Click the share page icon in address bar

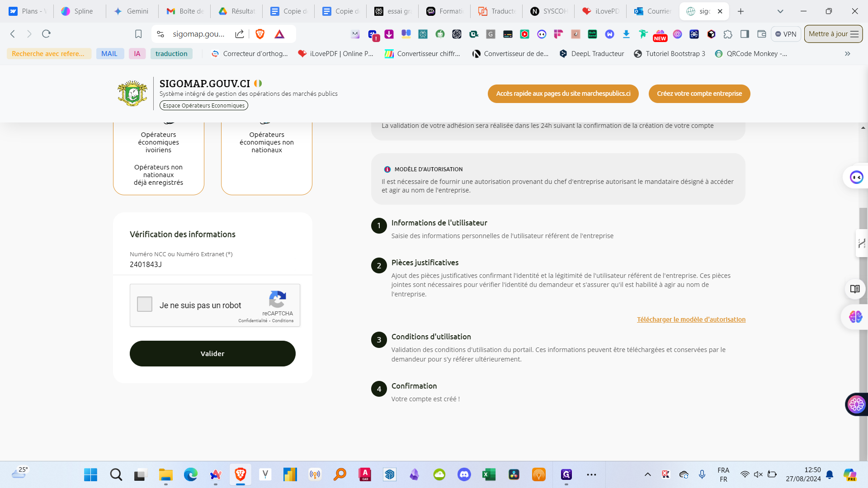tap(240, 34)
